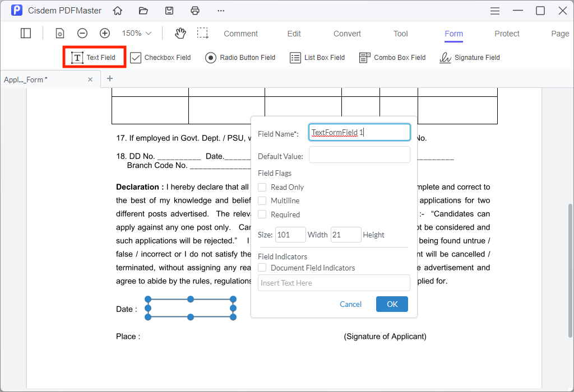Select the Combo Box Field tool
The image size is (574, 392).
coord(392,57)
